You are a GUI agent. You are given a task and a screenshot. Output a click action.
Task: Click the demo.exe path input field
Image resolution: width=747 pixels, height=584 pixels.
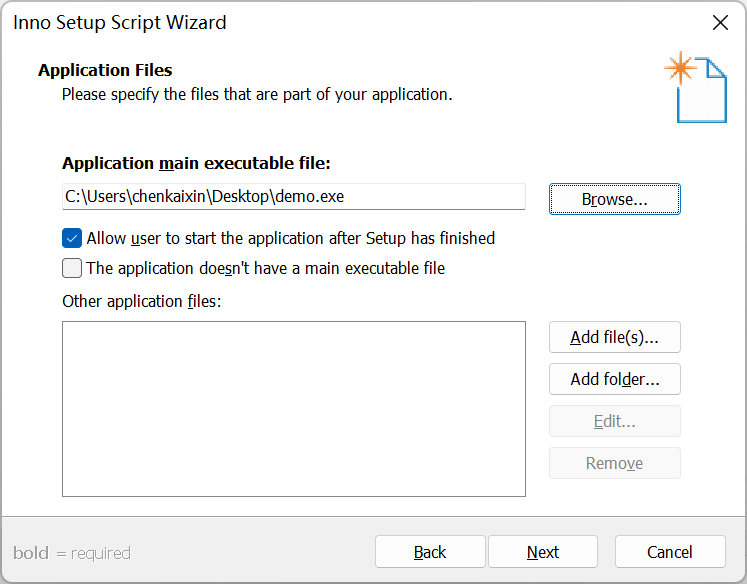coord(293,197)
